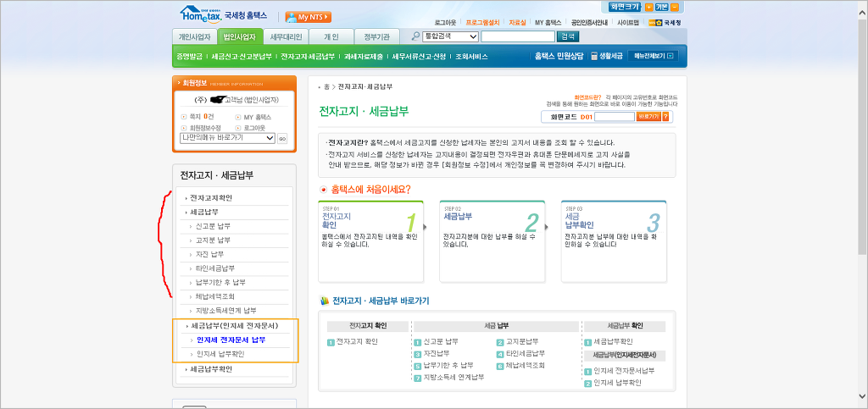Expand 전자고지확인 in sidebar
Screen dimensions: 868x409
coord(211,198)
